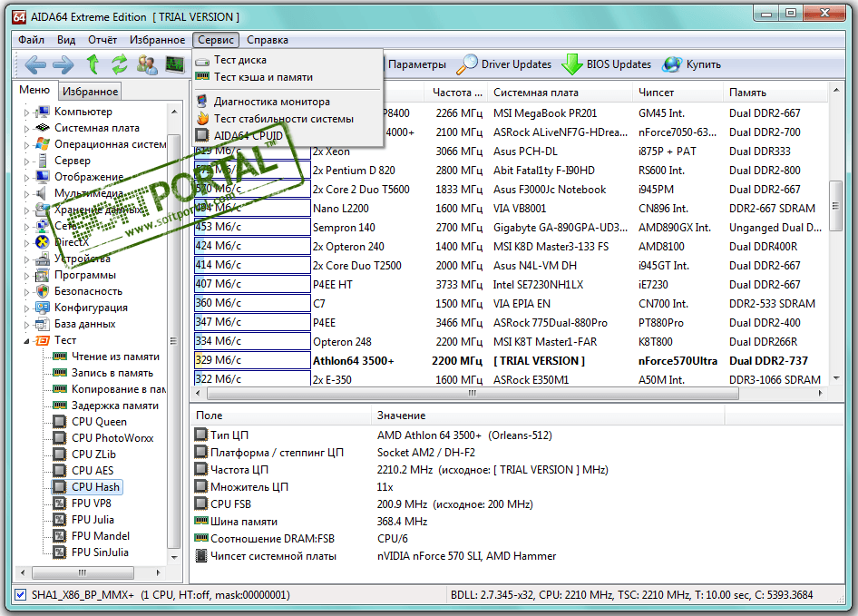Click the Безопасность shield icon
This screenshot has height=616, width=858.
click(x=43, y=291)
